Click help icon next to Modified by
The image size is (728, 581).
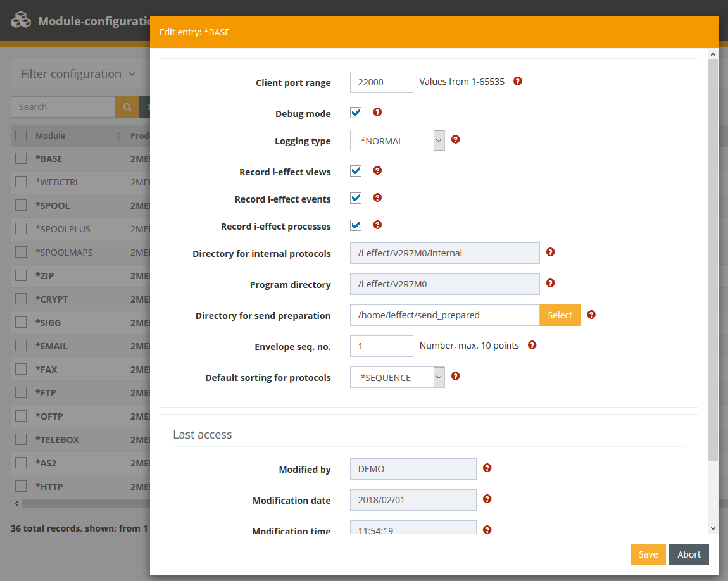(x=487, y=468)
